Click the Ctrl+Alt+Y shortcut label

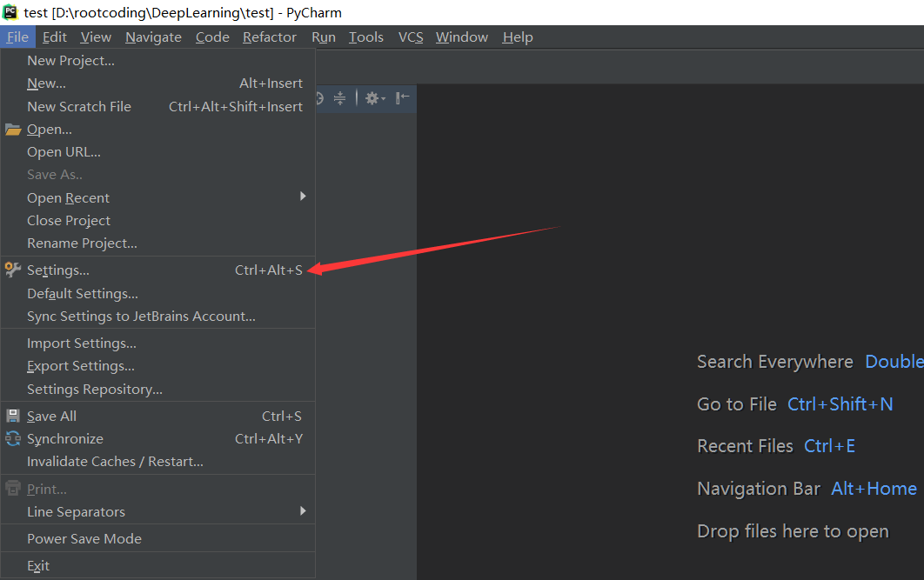pyautogui.click(x=269, y=438)
